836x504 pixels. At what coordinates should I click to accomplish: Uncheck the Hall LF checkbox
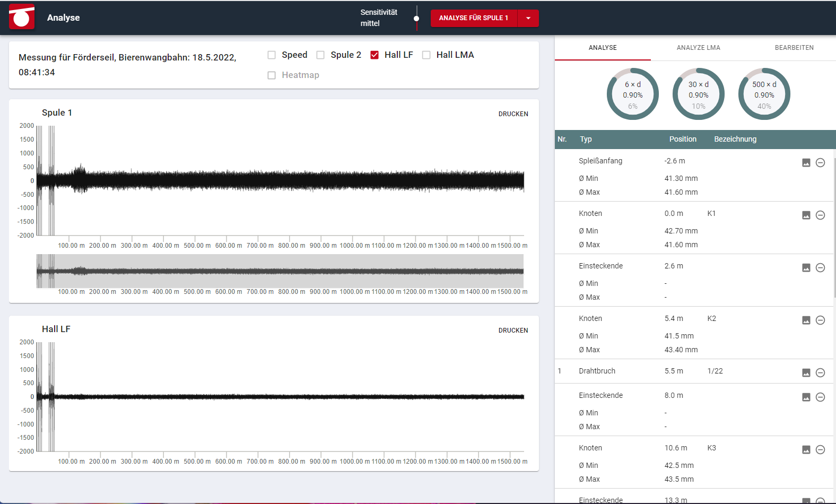[375, 55]
